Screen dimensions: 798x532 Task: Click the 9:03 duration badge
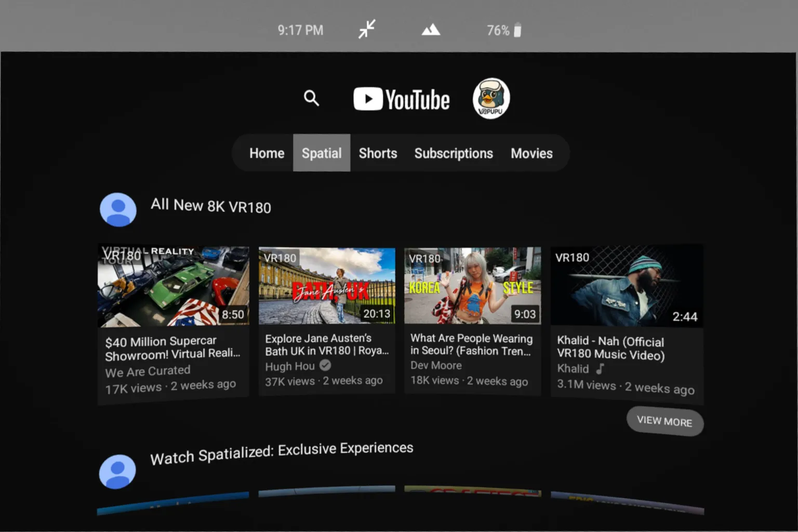click(x=525, y=314)
